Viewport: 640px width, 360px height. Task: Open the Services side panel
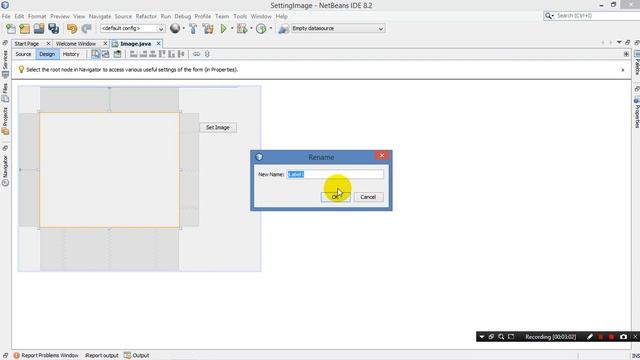coord(5,64)
